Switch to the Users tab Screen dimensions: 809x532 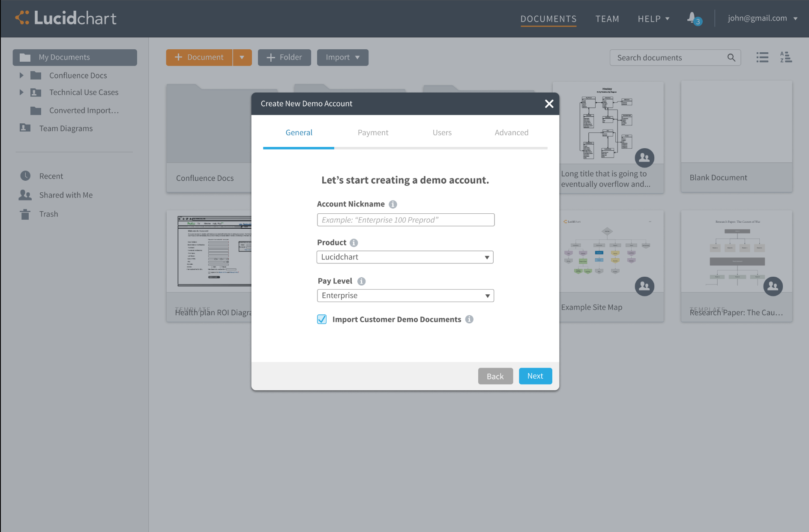pos(442,133)
